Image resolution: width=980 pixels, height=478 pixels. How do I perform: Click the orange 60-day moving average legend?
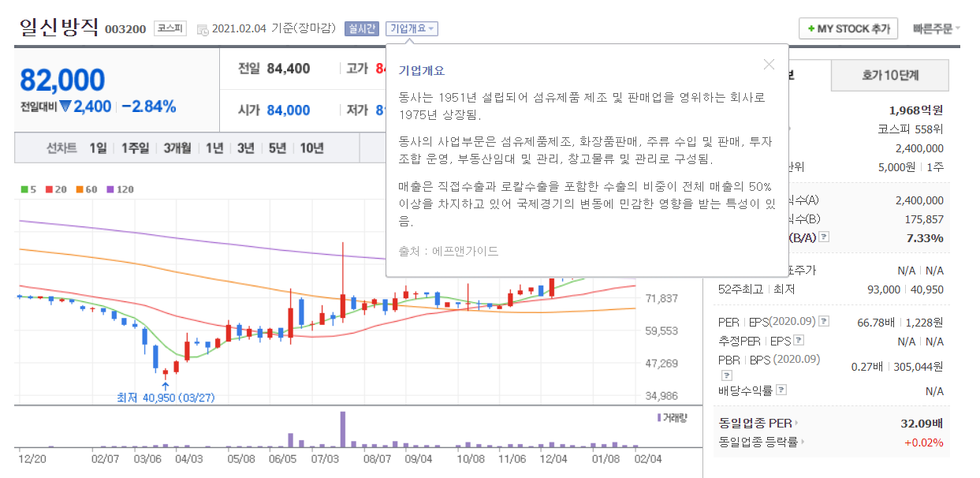(x=86, y=189)
